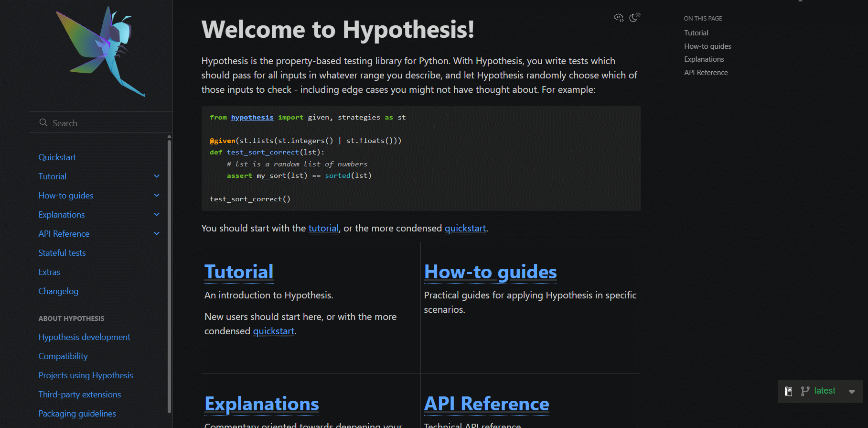Click the Hypothesis dragonfly logo
This screenshot has width=868, height=428.
coord(100,52)
